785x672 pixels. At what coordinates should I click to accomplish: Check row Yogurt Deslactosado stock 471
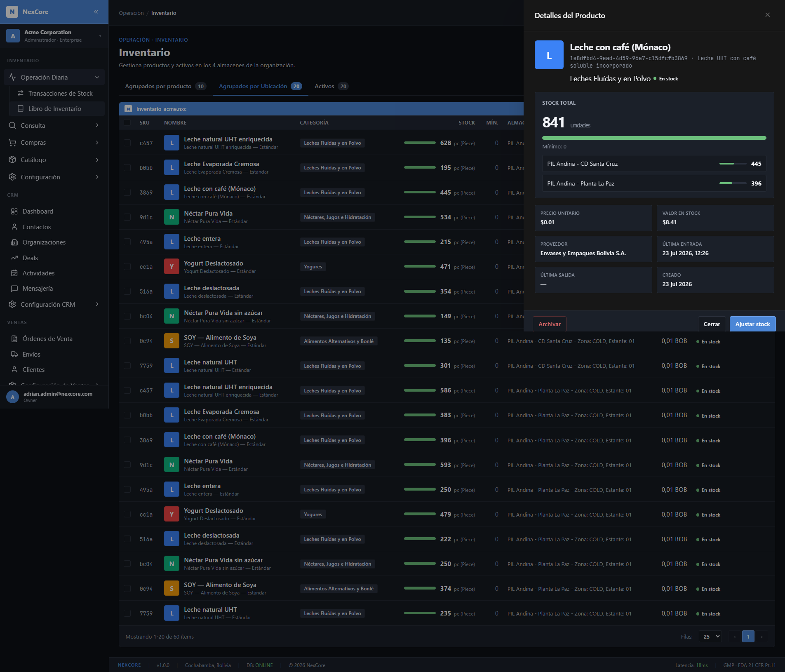(x=127, y=266)
